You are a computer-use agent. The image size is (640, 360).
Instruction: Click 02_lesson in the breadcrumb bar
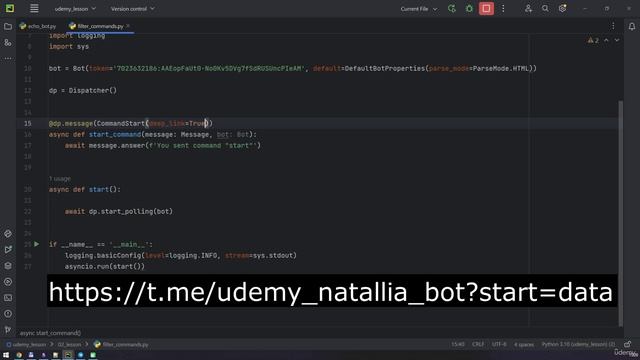(69, 344)
